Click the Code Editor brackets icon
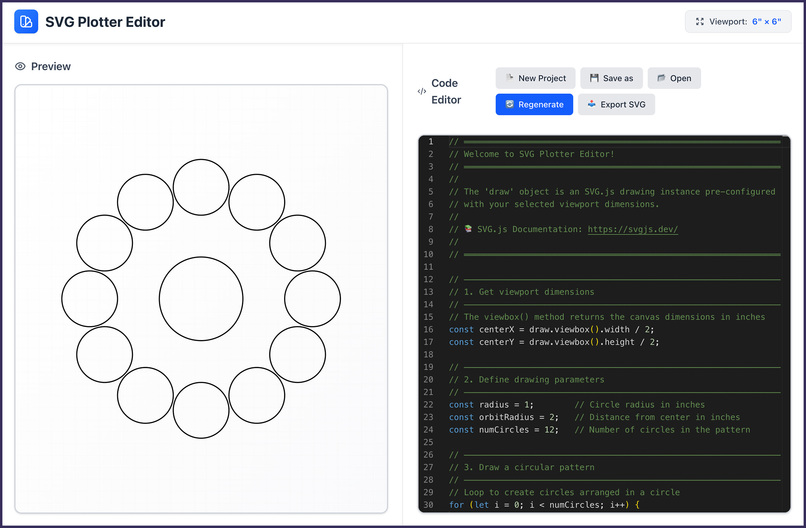 (x=422, y=92)
